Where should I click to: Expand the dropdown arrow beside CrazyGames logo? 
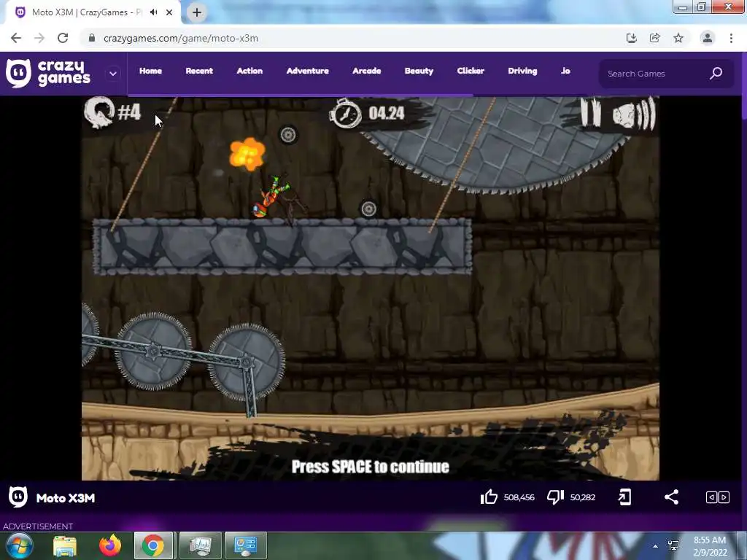pyautogui.click(x=113, y=74)
